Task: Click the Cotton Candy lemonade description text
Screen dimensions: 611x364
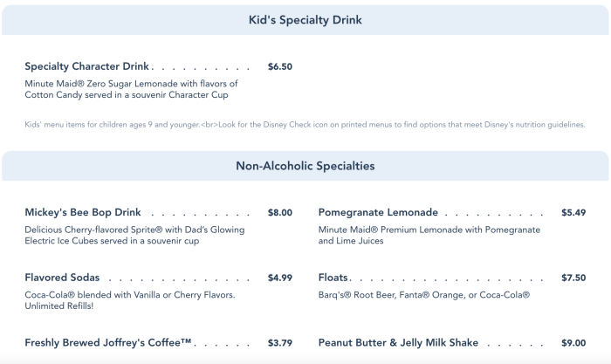Action: point(131,89)
